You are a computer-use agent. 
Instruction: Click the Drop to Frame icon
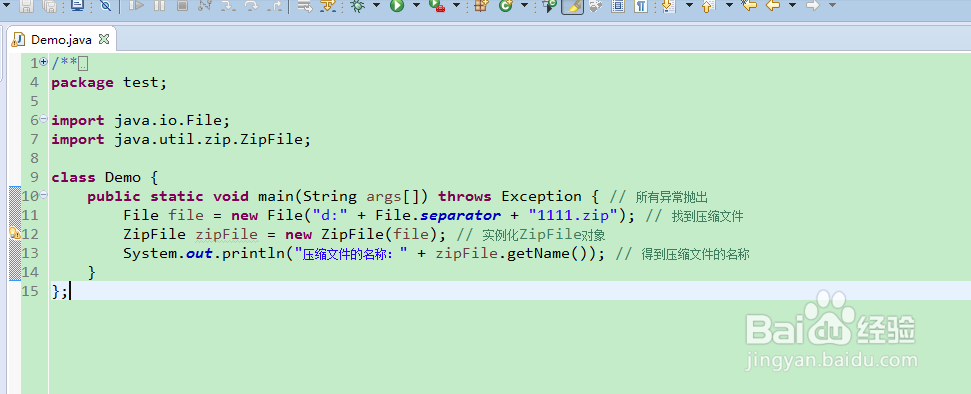click(304, 6)
